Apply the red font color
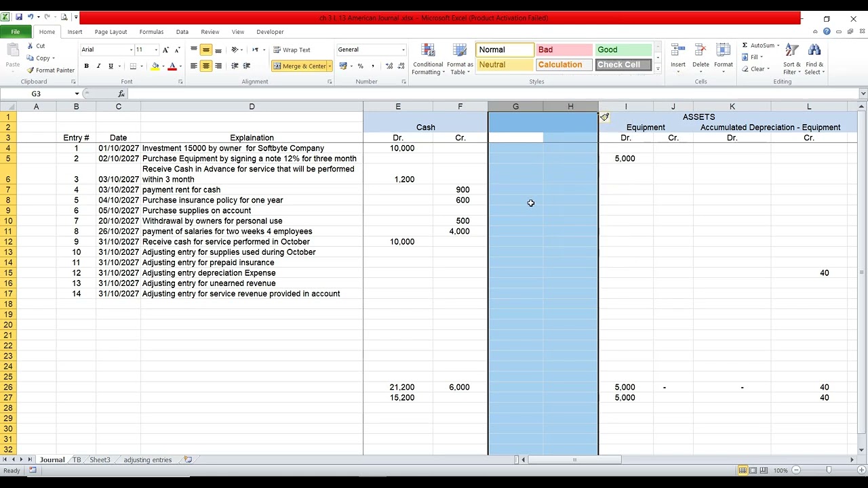The image size is (868, 488). (172, 66)
